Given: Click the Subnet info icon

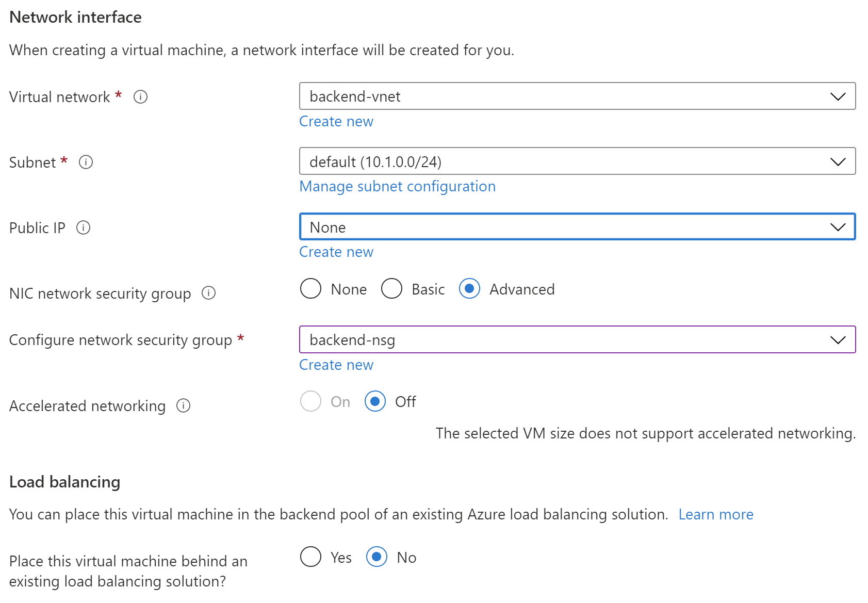Looking at the screenshot, I should [x=86, y=162].
